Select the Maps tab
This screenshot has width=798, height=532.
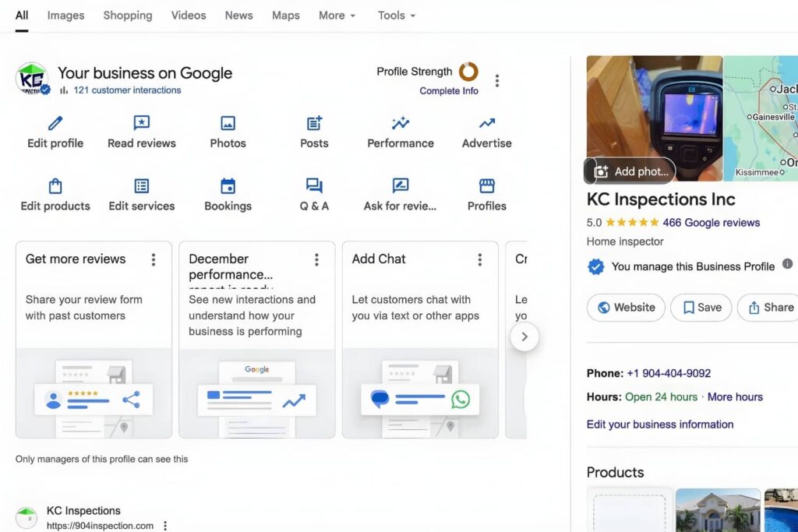point(285,15)
